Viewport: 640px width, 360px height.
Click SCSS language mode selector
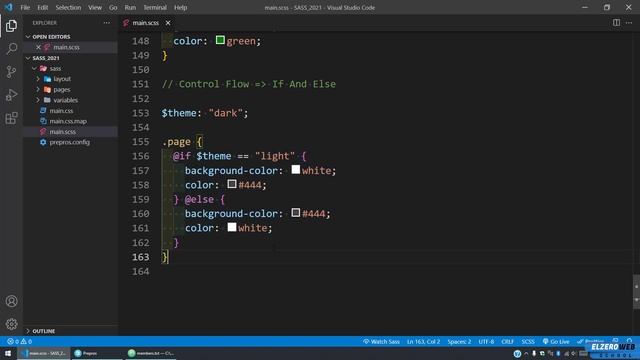(528, 342)
